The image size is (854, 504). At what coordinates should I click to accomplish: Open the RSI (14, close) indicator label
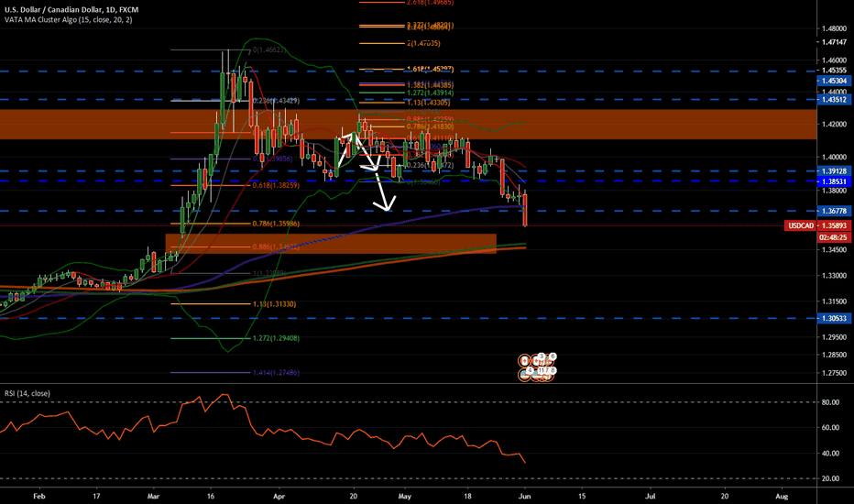27,393
